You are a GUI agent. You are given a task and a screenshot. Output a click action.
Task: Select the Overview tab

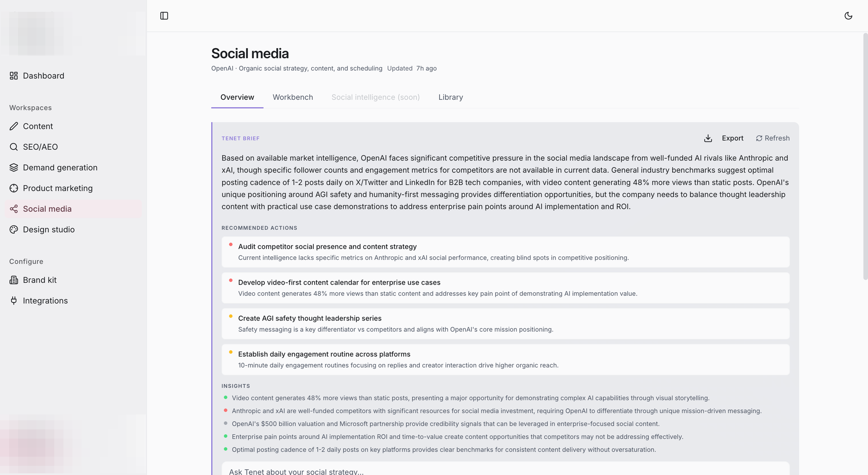237,97
